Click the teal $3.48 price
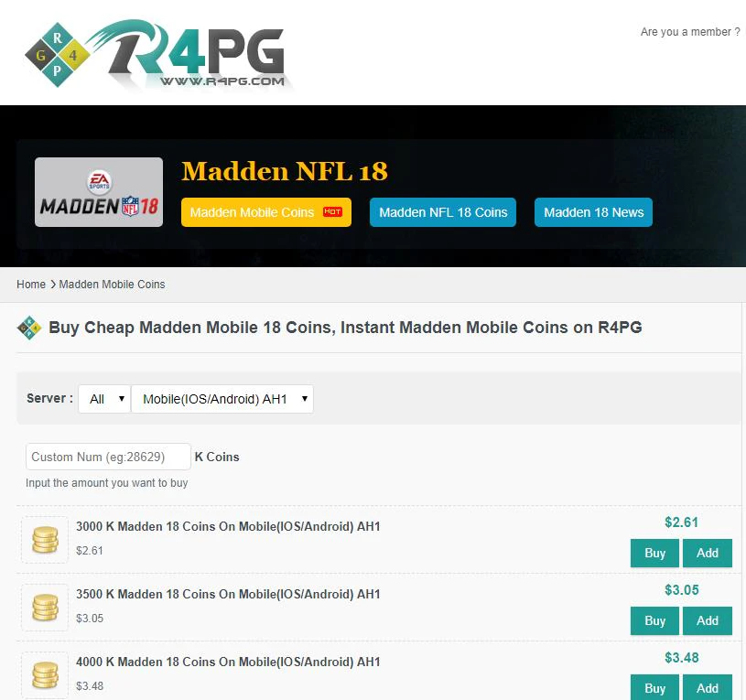 coord(681,657)
